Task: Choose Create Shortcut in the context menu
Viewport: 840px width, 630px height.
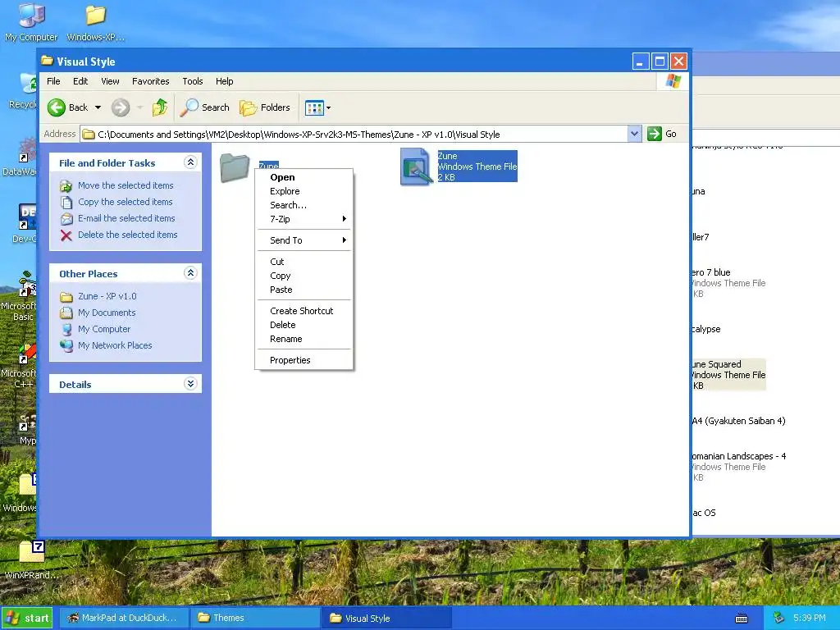Action: click(304, 311)
